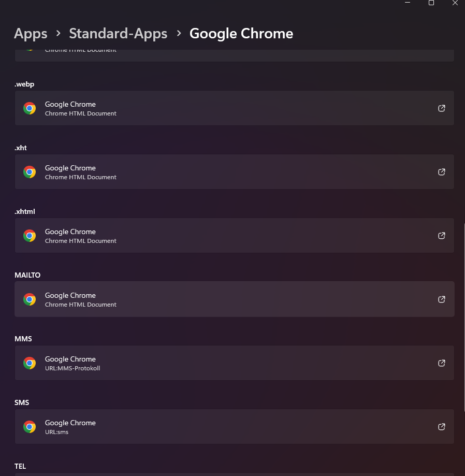The height and width of the screenshot is (476, 465).
Task: Click the external link icon in MMS row
Action: click(442, 363)
